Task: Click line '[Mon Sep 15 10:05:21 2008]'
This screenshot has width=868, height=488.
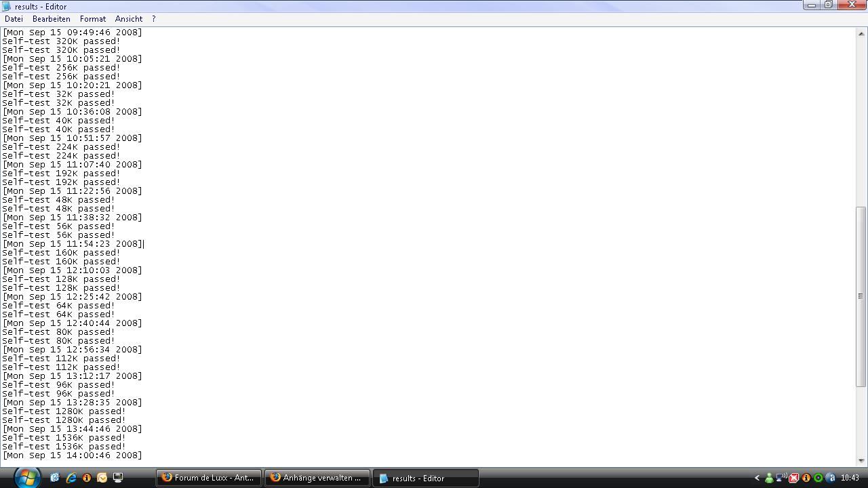Action: [73, 58]
